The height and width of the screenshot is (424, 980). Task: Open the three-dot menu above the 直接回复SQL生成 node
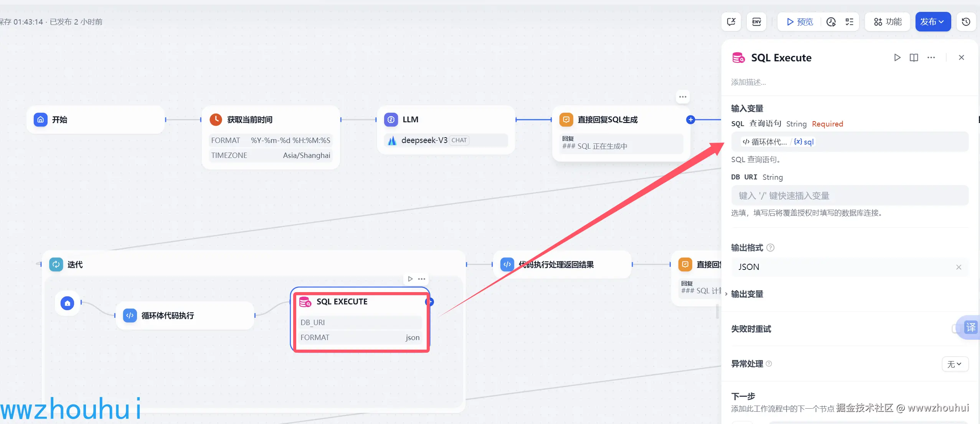(683, 97)
